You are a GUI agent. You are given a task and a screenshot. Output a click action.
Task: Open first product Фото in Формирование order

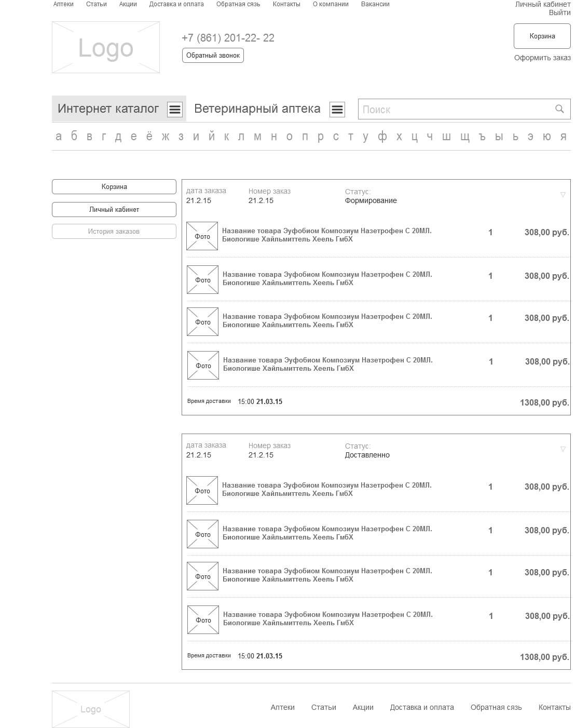[x=202, y=236]
